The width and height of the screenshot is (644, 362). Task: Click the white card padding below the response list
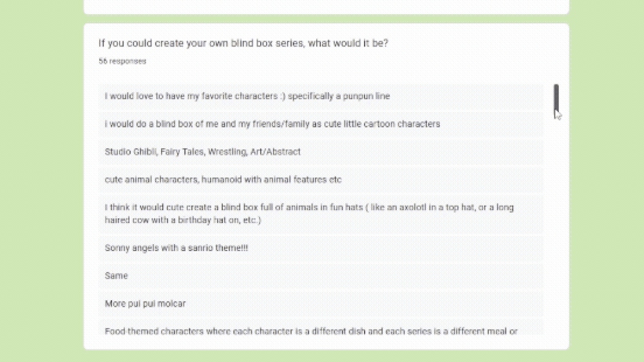click(326, 342)
